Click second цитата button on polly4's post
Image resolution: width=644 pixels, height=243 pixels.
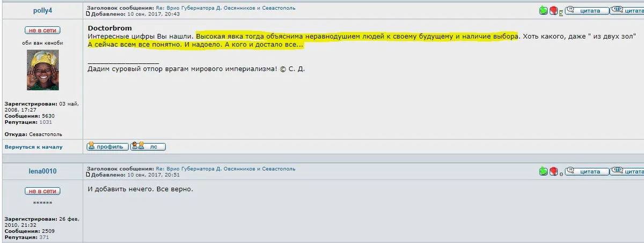click(x=628, y=10)
